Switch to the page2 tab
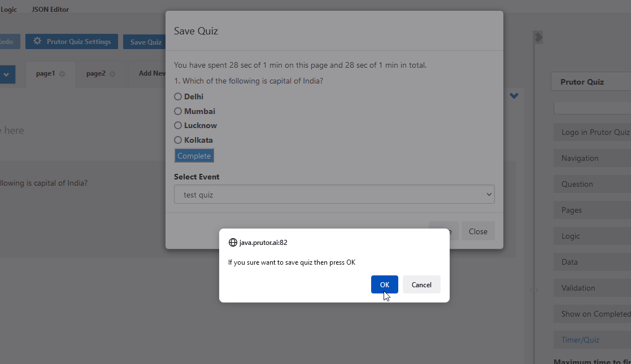The image size is (631, 364). [x=96, y=73]
